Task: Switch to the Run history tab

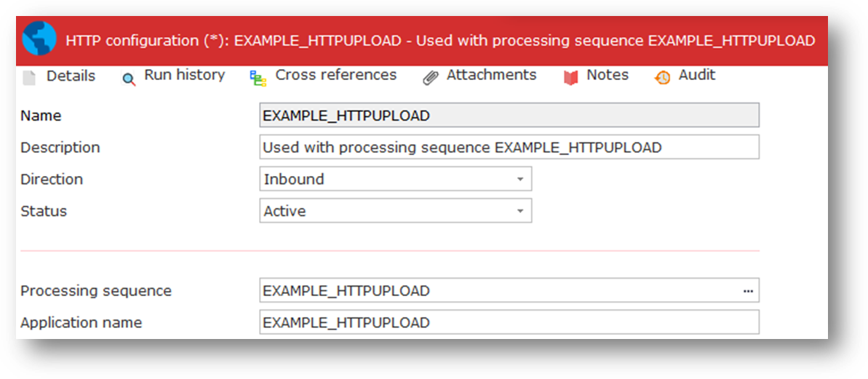Action: pyautogui.click(x=184, y=75)
